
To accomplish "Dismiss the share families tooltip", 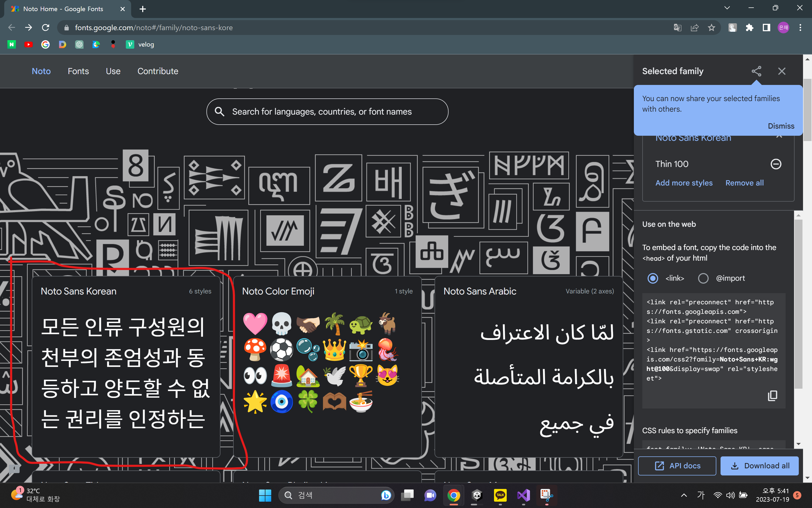I will (781, 126).
